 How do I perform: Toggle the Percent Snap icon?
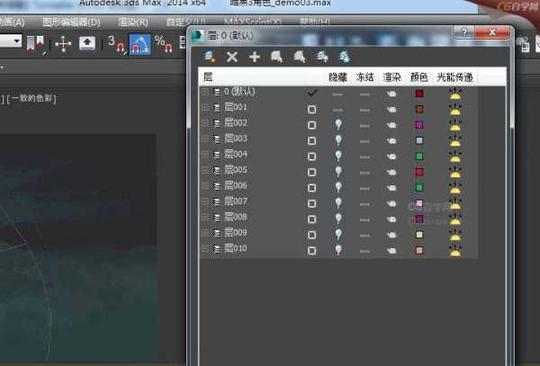click(x=163, y=44)
